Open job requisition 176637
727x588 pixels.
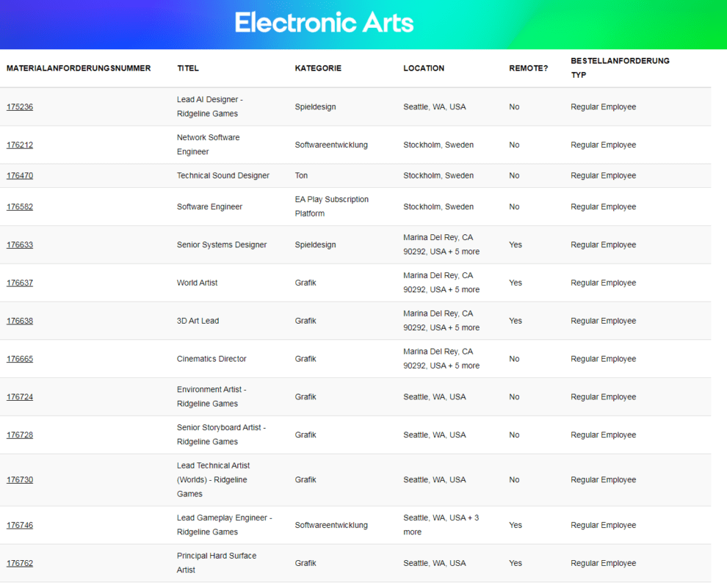[20, 283]
